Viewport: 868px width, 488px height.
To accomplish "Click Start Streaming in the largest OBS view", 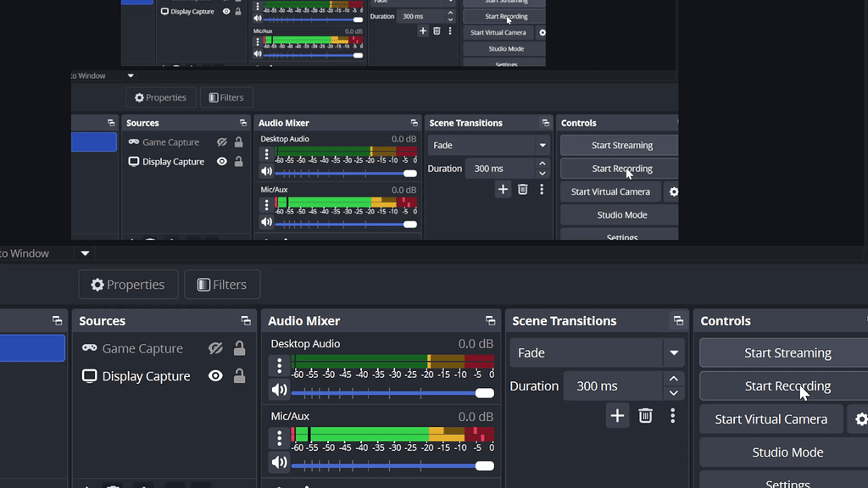I will [784, 353].
